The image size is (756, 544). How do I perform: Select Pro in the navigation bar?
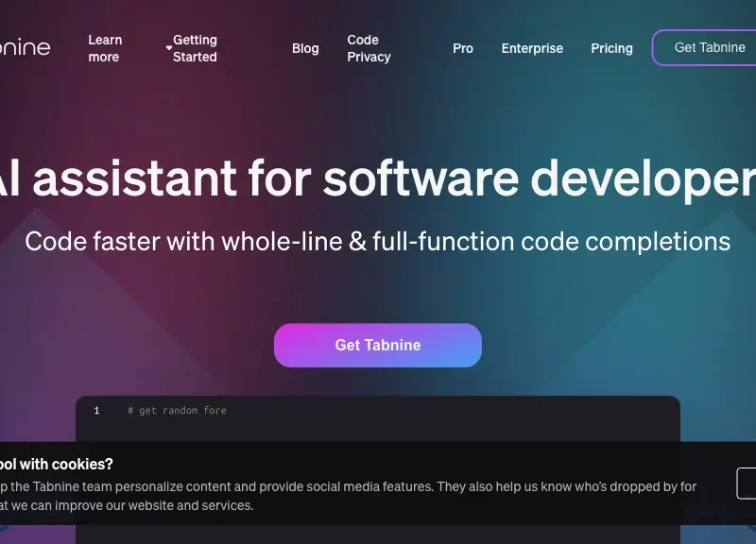point(463,48)
